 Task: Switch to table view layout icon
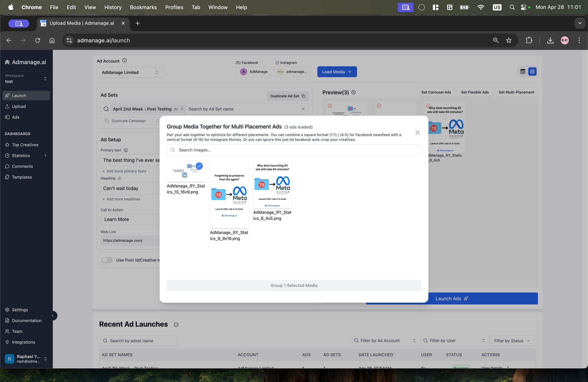coord(523,72)
